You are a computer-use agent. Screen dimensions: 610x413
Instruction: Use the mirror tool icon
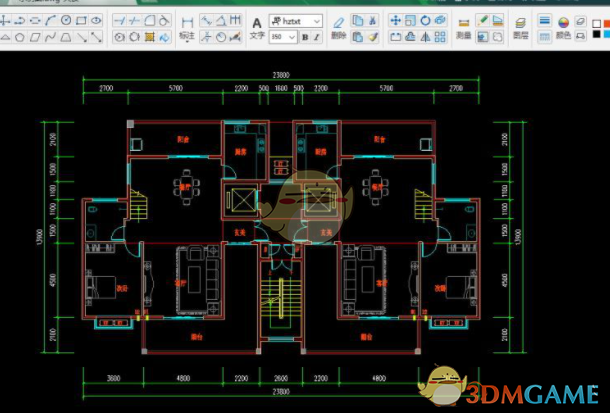point(425,37)
